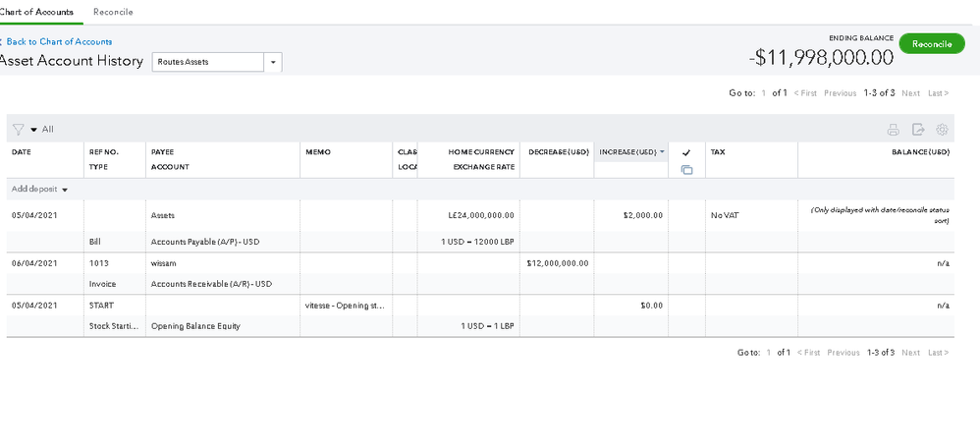Sort by Increase (USD) column arrow
Screen dimensions: 980x447
[662, 152]
